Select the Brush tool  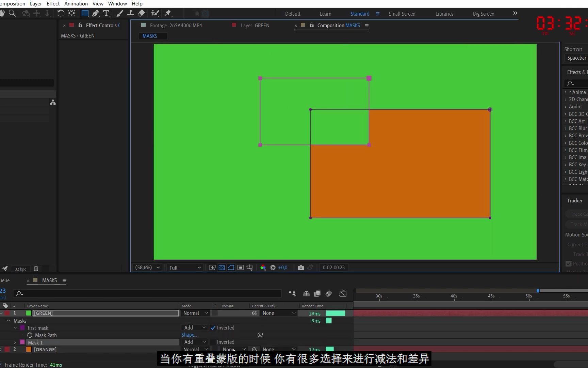[120, 13]
